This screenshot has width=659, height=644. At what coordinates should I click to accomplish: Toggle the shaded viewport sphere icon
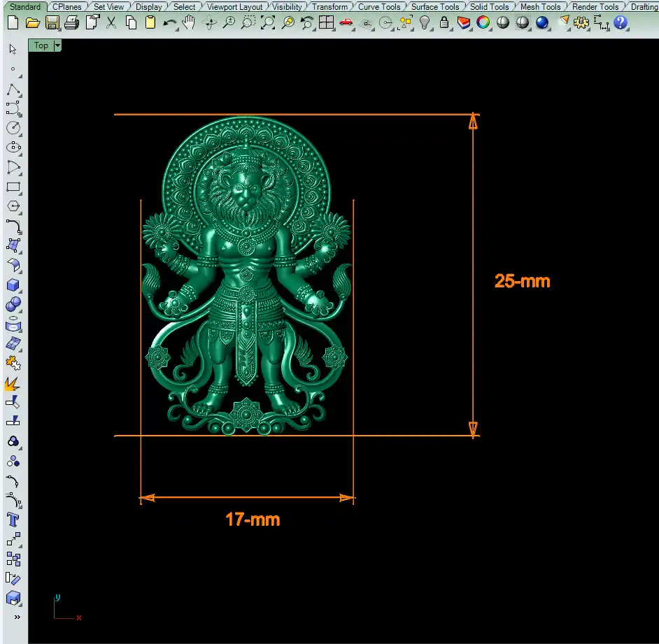coord(502,23)
